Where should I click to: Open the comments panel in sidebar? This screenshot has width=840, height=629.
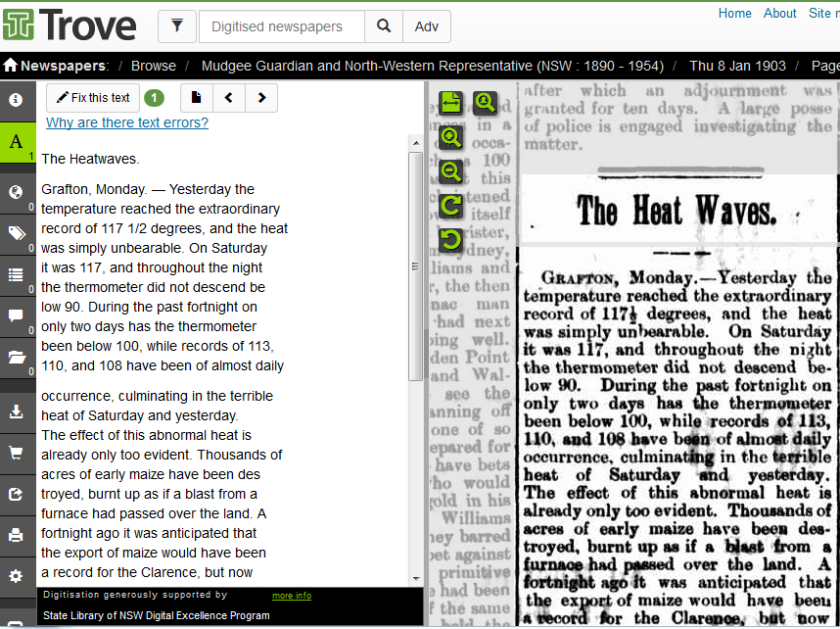point(17,315)
